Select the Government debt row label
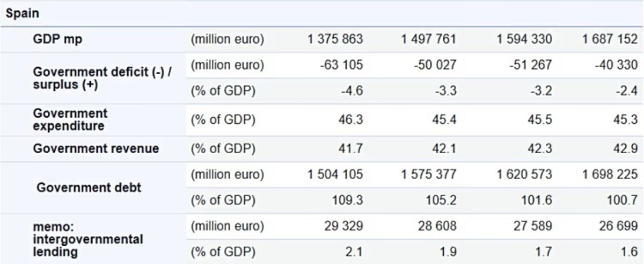 (89, 188)
